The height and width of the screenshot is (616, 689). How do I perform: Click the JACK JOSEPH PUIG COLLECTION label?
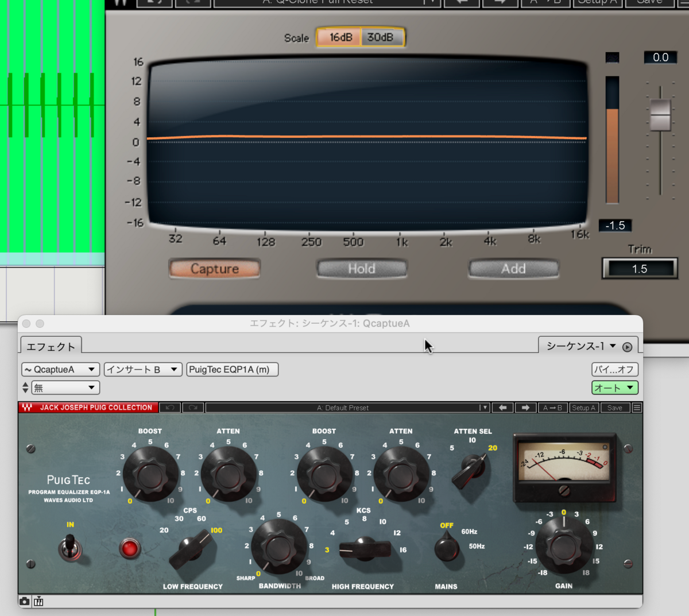point(96,408)
